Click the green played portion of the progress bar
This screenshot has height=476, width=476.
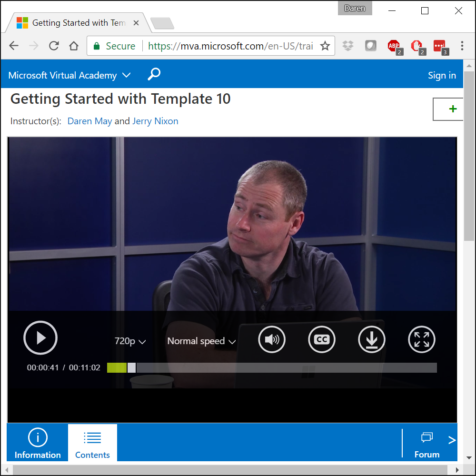coord(117,367)
